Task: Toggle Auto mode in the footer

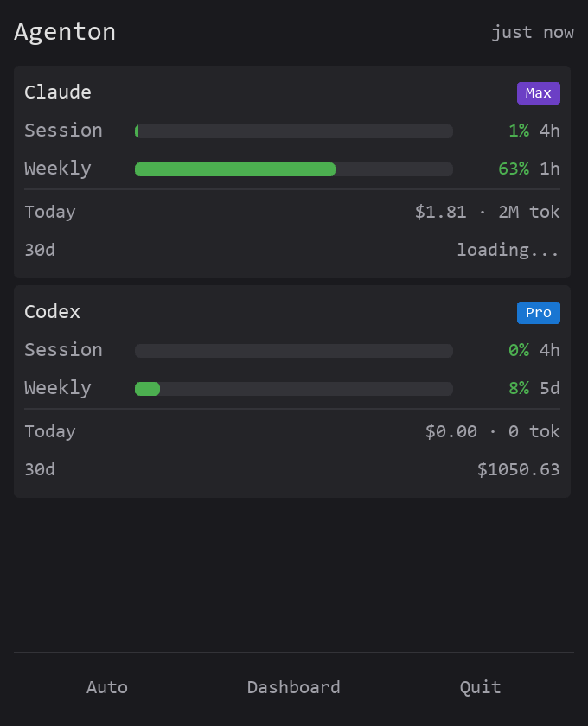Action: [106, 687]
